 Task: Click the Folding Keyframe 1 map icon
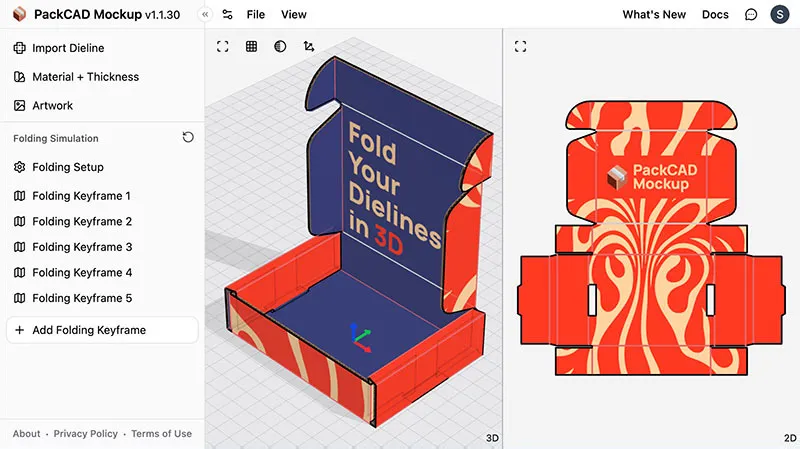click(x=19, y=196)
